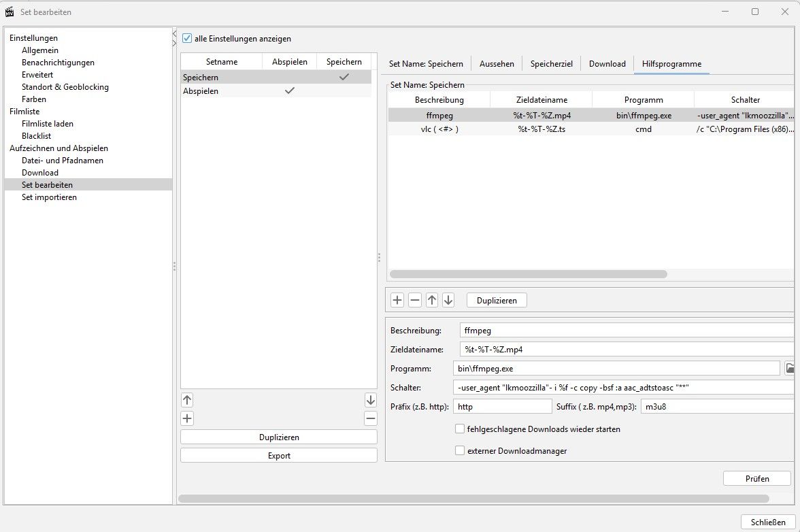Enable 'externer Downloadmanager' checkbox
This screenshot has width=800, height=532.
click(460, 450)
